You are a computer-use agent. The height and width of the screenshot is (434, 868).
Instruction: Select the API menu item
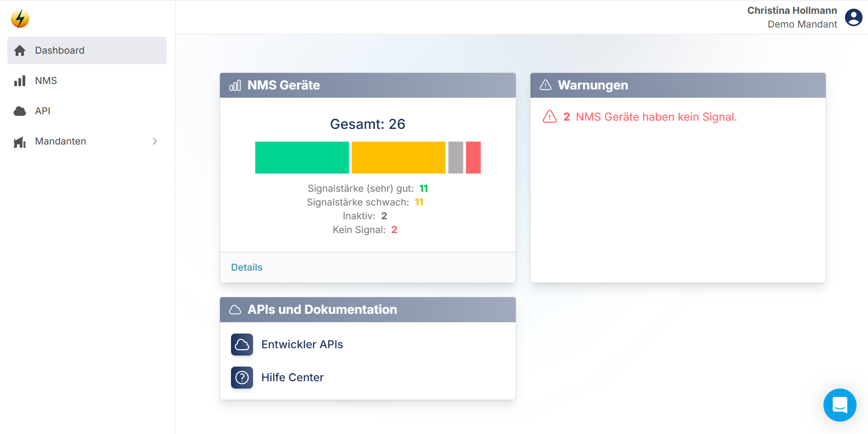tap(43, 111)
